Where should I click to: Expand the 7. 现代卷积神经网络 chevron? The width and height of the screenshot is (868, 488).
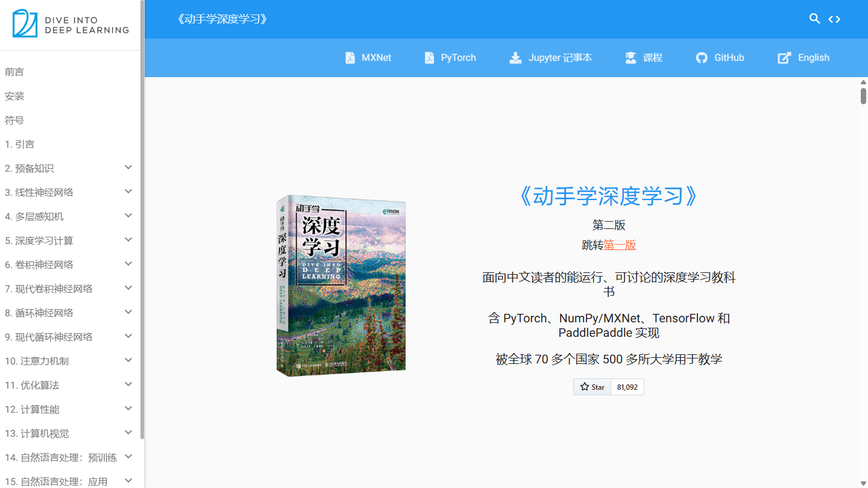128,288
